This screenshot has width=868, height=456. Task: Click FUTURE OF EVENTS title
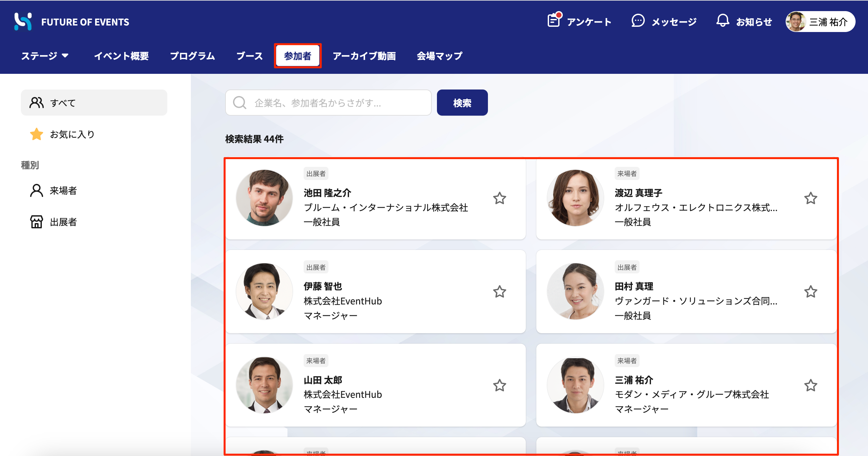85,22
